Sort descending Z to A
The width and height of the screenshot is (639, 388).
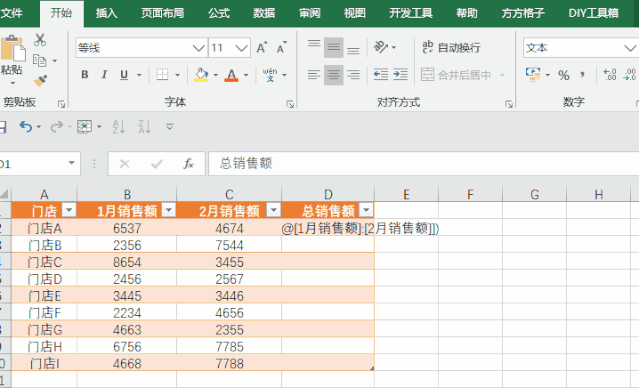tap(145, 127)
